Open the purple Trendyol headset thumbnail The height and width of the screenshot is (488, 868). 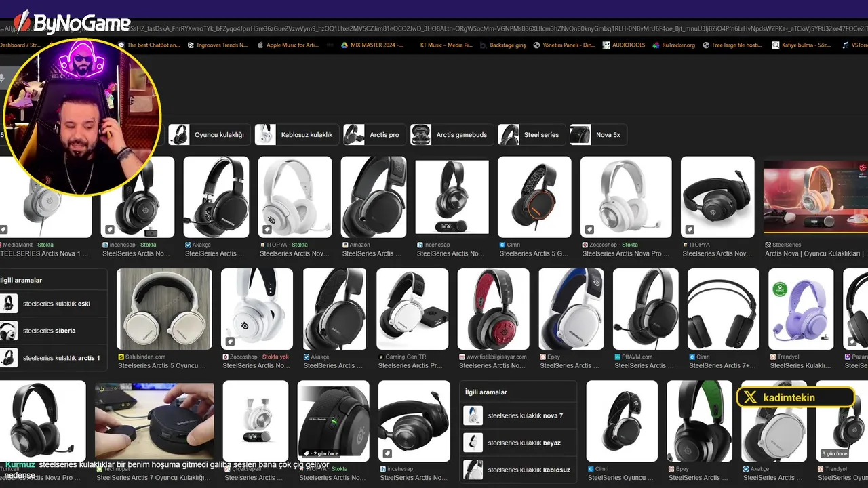click(801, 309)
